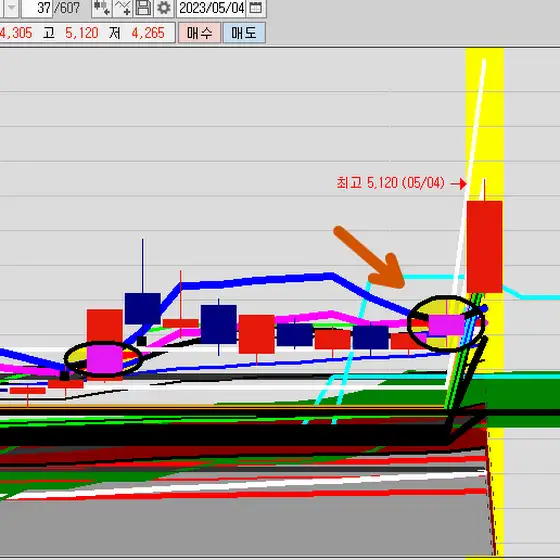Click the floppy disk save icon
The image size is (560, 560).
[143, 8]
